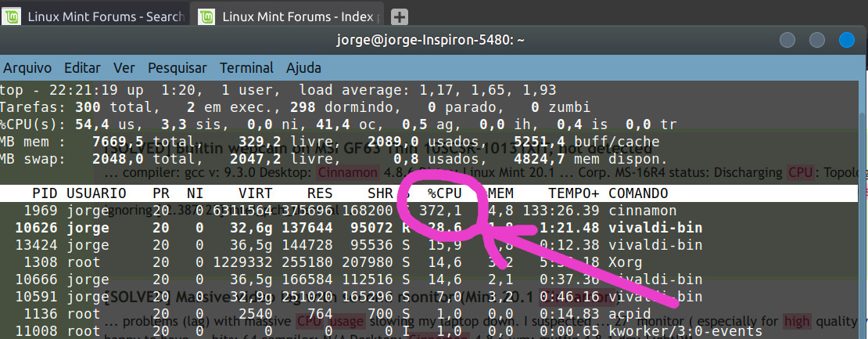Viewport: 868px width, 339px height.
Task: Select the RES column header
Action: [x=321, y=193]
